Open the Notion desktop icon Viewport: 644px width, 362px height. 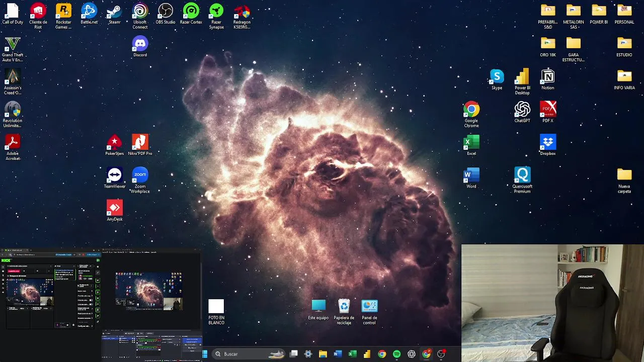(548, 79)
